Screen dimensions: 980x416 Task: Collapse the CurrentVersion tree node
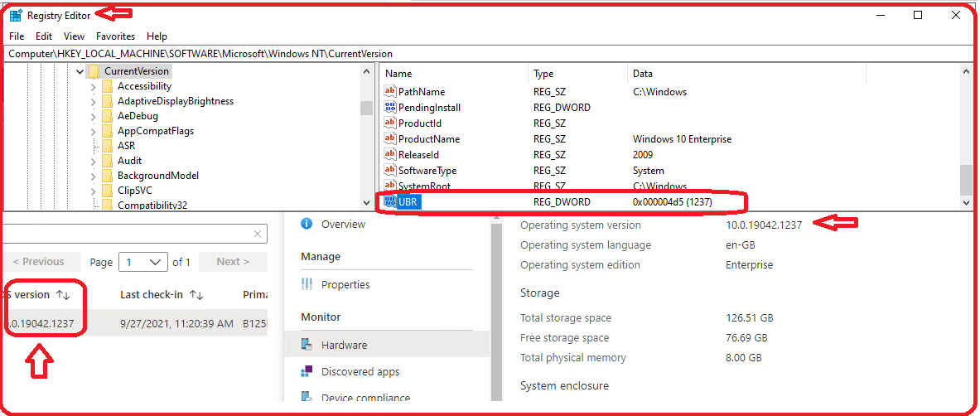click(x=80, y=71)
